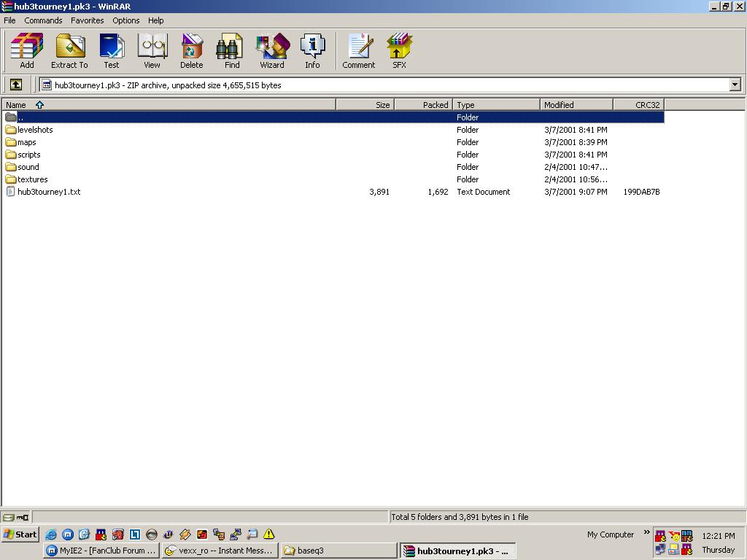Launch the Wizard tool

pos(272,50)
